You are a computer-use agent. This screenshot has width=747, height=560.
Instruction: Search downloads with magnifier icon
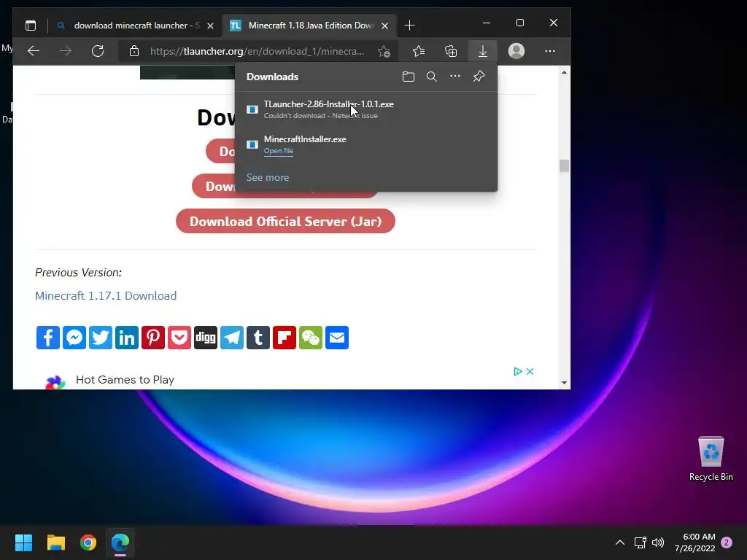pyautogui.click(x=432, y=77)
